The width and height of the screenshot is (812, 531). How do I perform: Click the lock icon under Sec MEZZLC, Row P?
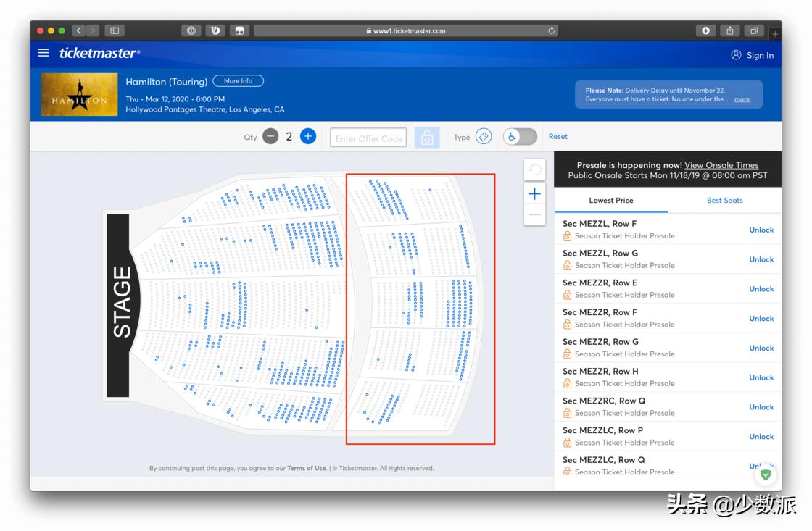click(568, 443)
